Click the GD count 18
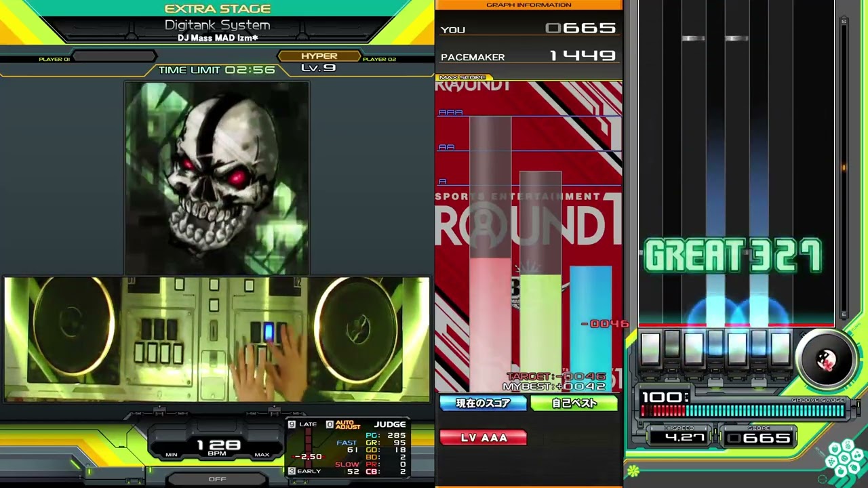The image size is (868, 488). 386,450
